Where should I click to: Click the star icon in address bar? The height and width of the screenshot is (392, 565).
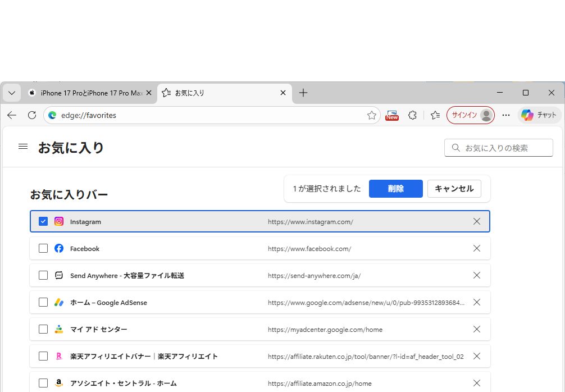coord(372,115)
